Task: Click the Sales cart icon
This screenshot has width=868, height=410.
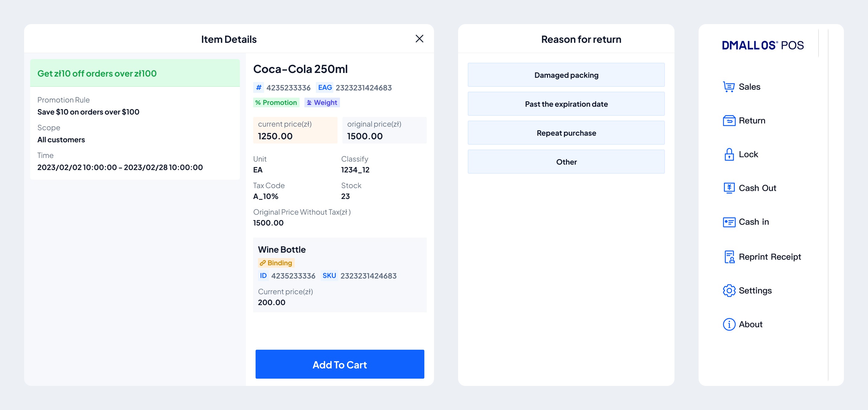Action: (728, 87)
